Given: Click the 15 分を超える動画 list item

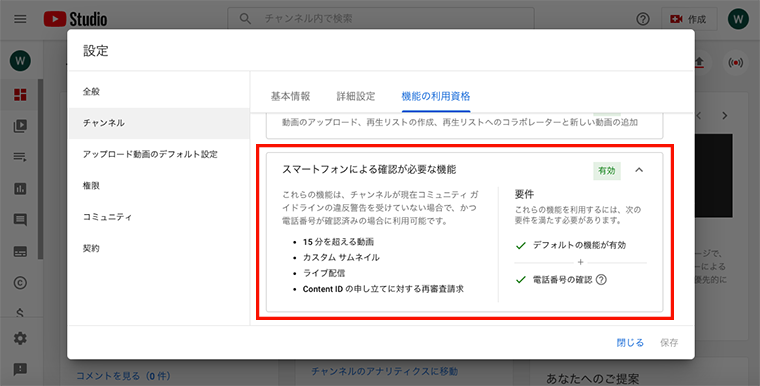Looking at the screenshot, I should [338, 242].
